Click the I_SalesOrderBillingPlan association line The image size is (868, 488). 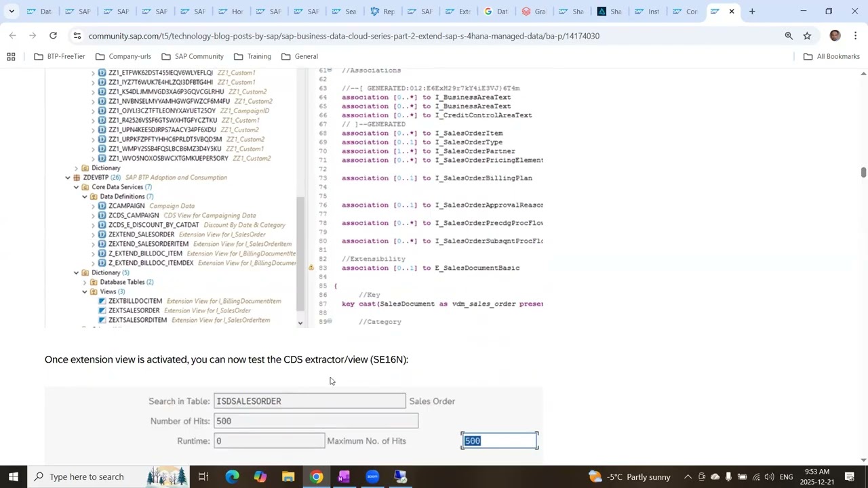point(437,178)
